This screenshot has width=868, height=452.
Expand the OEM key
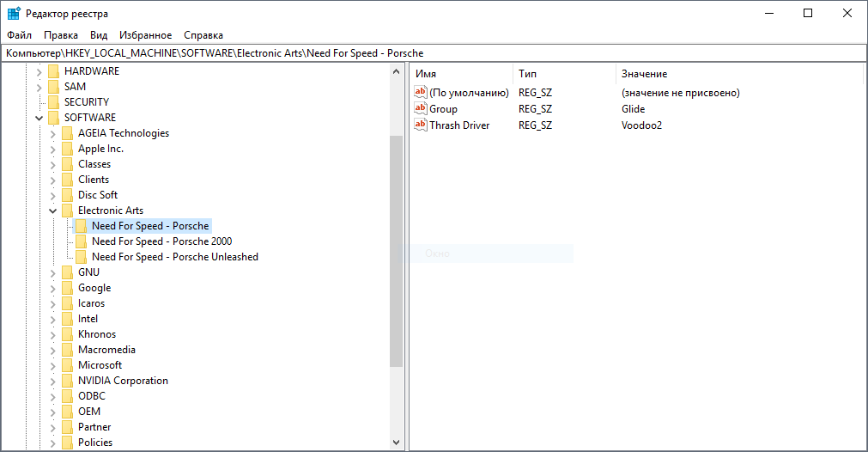[52, 412]
